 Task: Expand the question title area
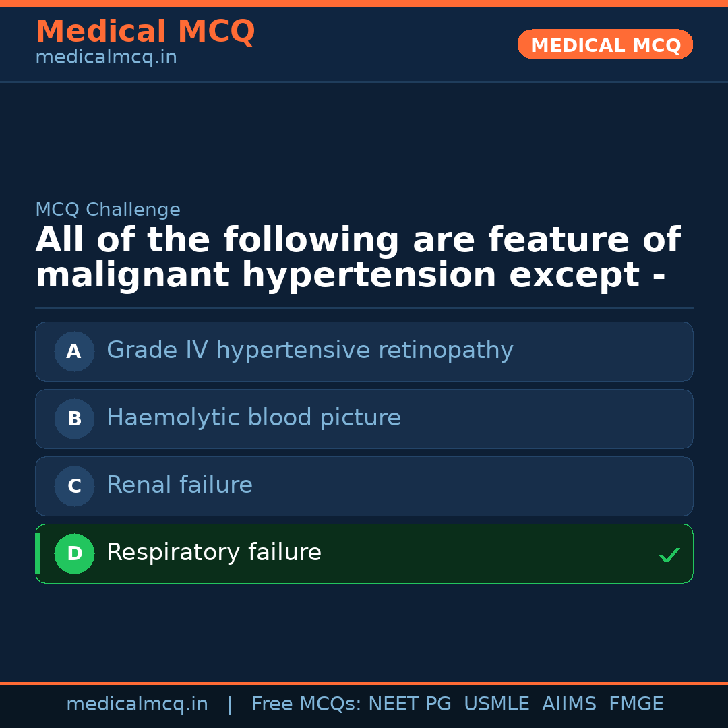pyautogui.click(x=357, y=256)
